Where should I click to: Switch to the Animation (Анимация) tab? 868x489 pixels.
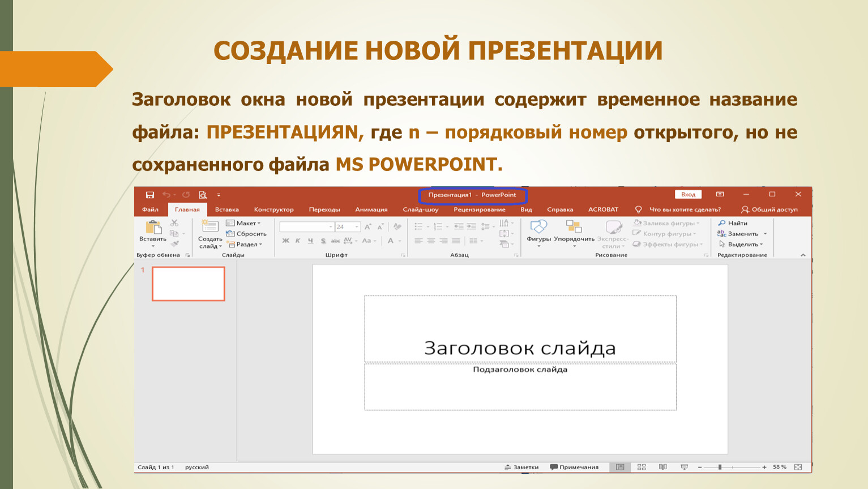[x=371, y=209]
